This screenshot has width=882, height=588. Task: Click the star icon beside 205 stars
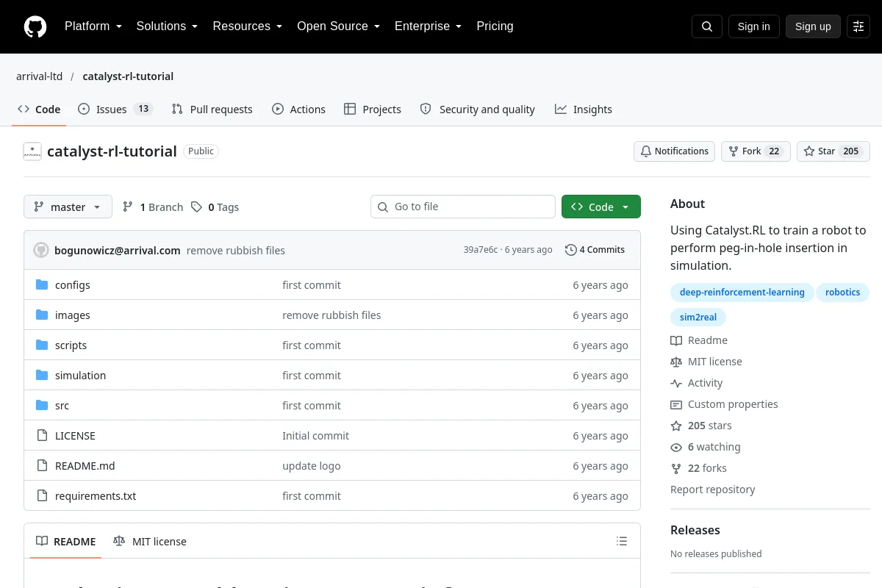tap(676, 426)
